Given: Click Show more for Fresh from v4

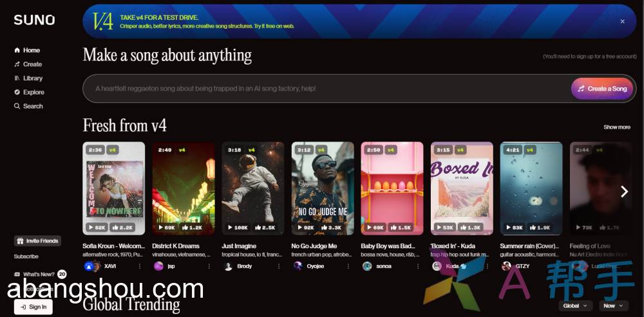Looking at the screenshot, I should pyautogui.click(x=616, y=127).
